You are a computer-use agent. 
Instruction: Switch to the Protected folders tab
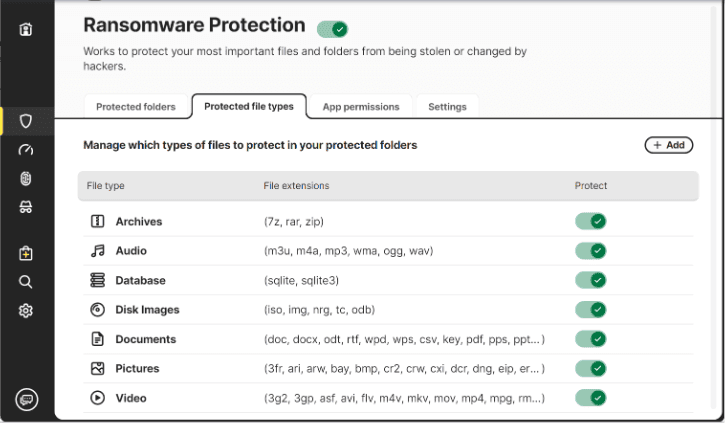click(x=136, y=107)
